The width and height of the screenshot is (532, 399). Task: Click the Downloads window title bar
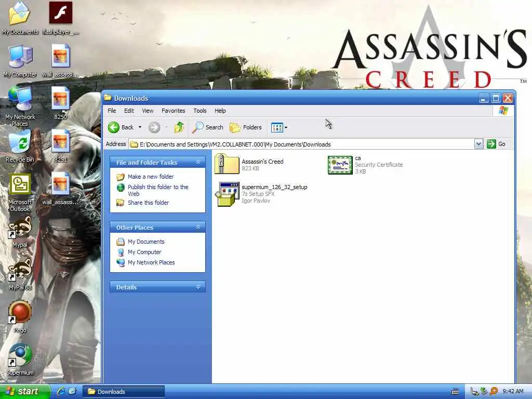290,98
